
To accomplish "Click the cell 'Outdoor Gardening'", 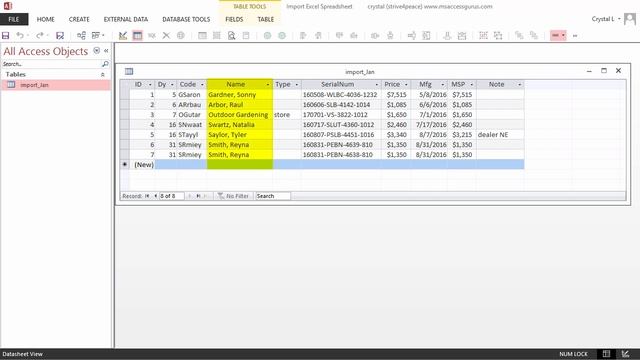I will [240, 115].
